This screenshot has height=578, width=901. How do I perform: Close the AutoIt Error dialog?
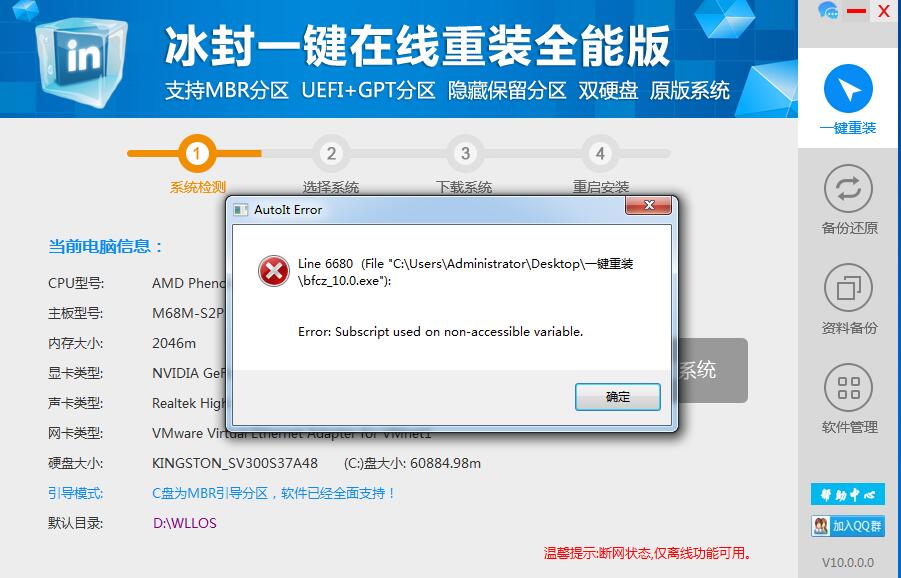point(648,205)
